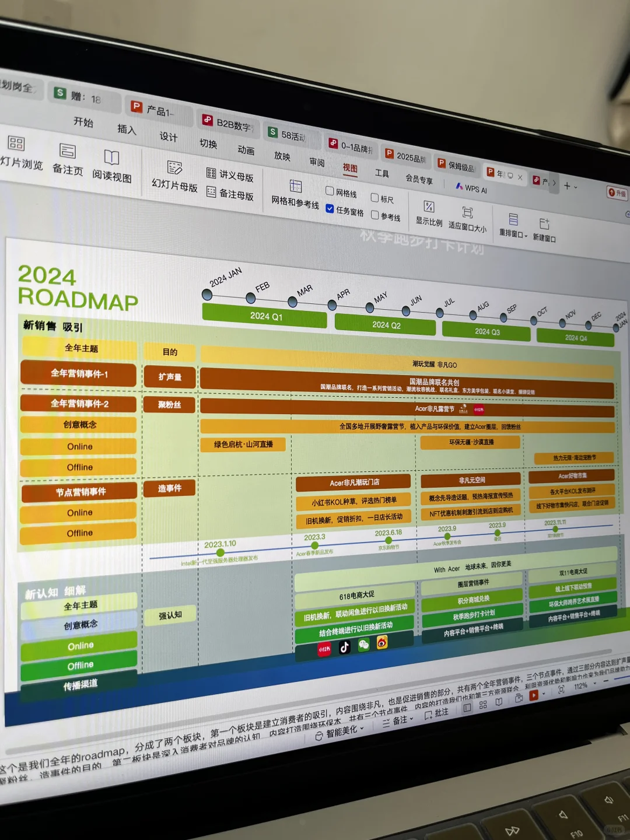The height and width of the screenshot is (840, 630).
Task: Switch to the 保姆级品 document tab
Action: click(456, 166)
